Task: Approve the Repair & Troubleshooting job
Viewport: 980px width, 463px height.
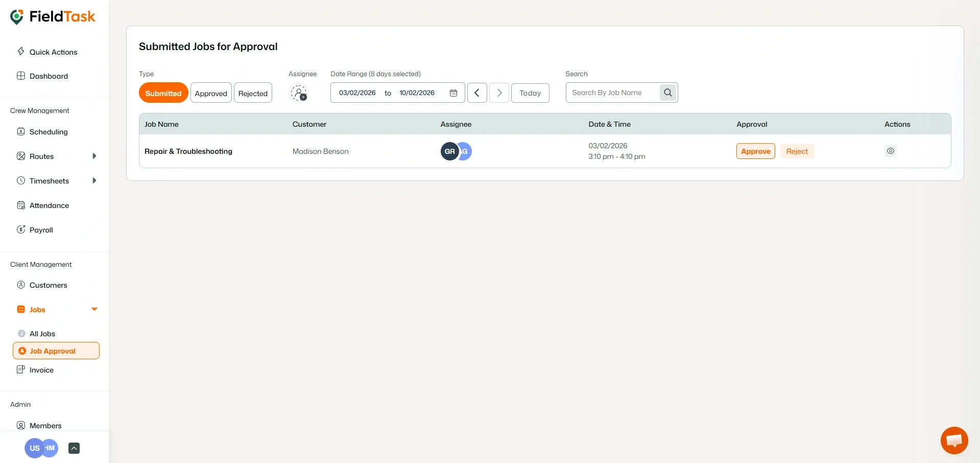Action: tap(756, 151)
